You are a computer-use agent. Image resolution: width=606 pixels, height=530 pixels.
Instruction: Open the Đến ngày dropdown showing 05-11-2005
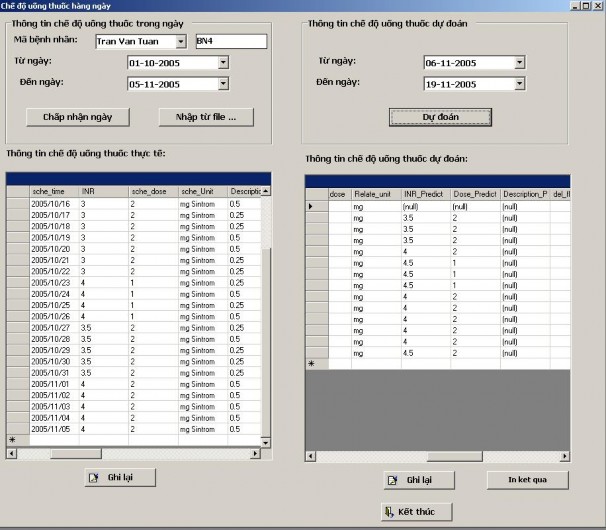(x=223, y=85)
